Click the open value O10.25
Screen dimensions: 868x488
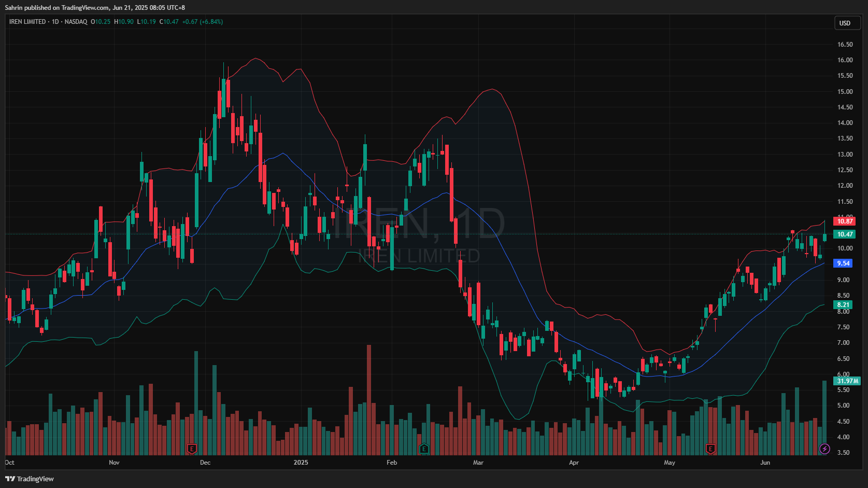tap(101, 22)
